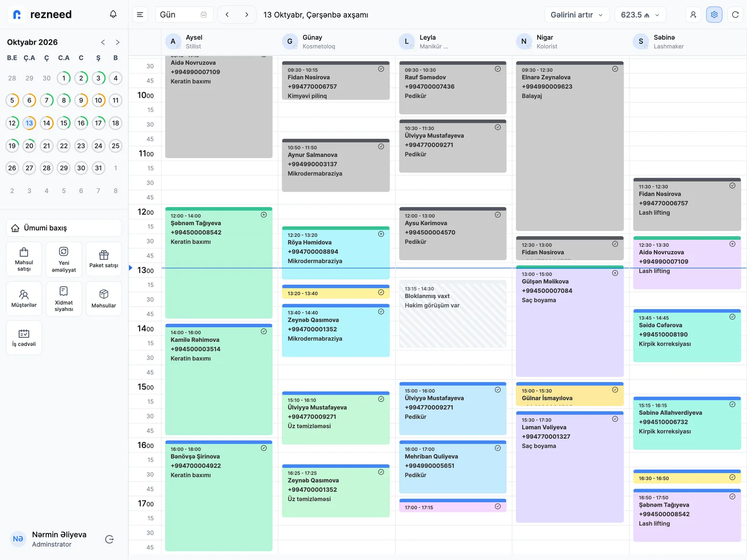Log out using icon beside Nərmin Əliyeva
Image resolution: width=747 pixels, height=560 pixels.
tap(109, 539)
